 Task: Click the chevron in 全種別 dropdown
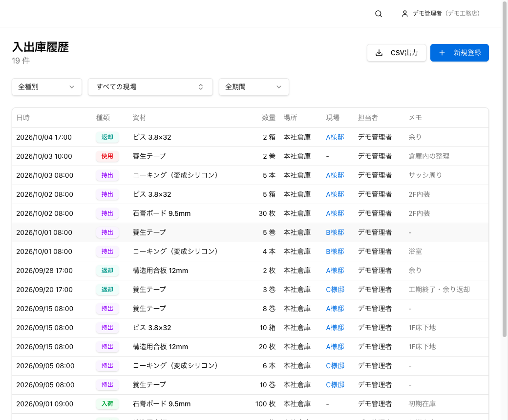click(72, 87)
